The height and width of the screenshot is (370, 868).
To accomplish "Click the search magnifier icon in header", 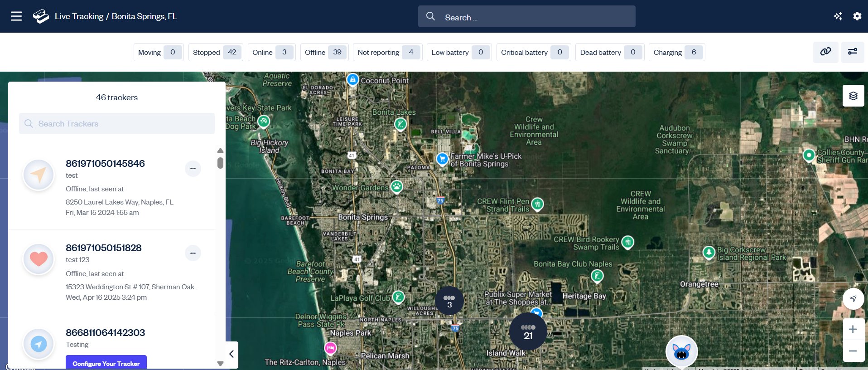I will (430, 16).
